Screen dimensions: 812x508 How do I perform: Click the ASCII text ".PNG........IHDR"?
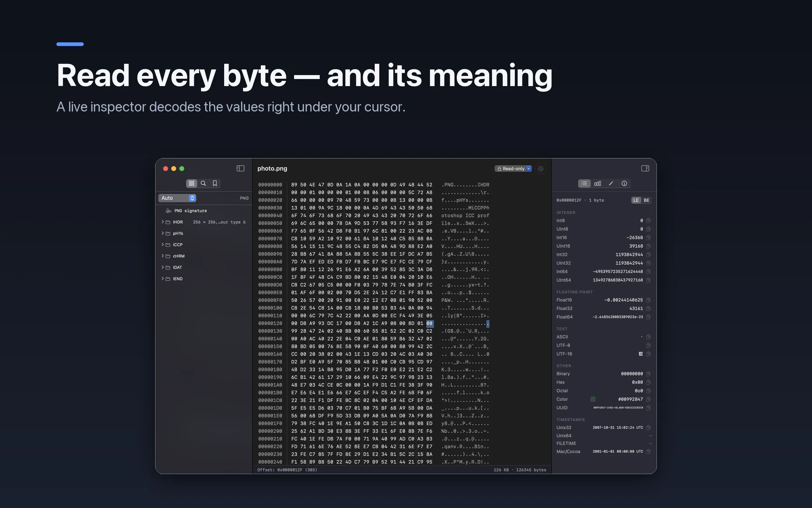pos(465,185)
